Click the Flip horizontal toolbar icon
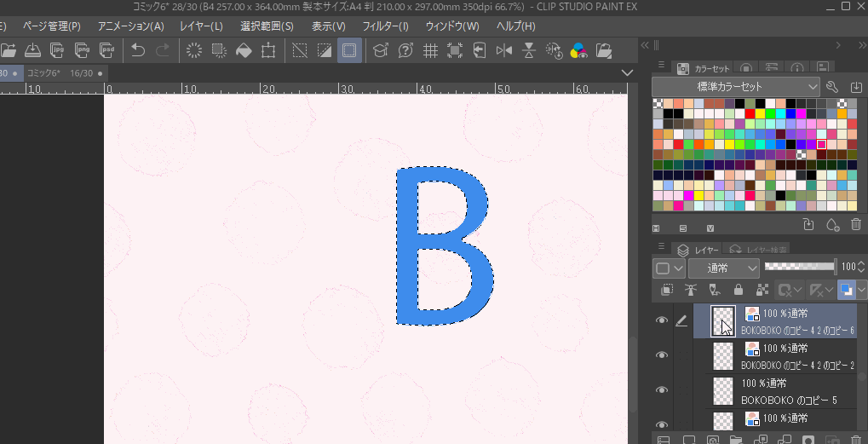This screenshot has height=444, width=868. (x=503, y=50)
